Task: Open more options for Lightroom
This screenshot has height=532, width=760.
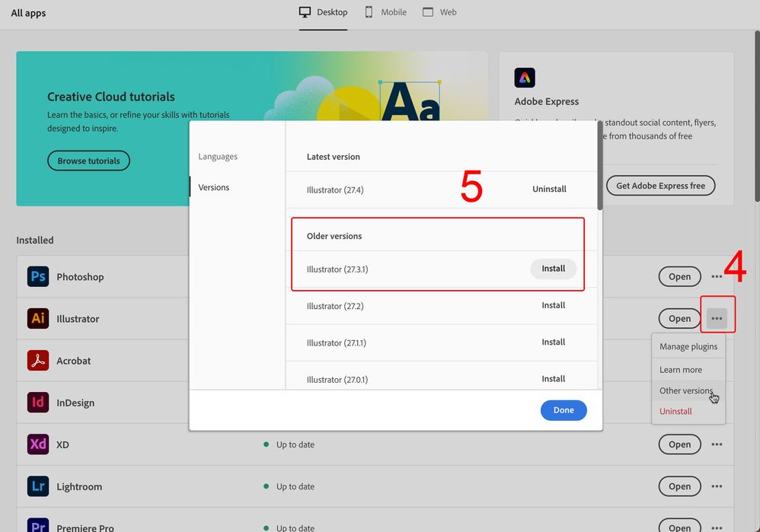Action: (717, 486)
